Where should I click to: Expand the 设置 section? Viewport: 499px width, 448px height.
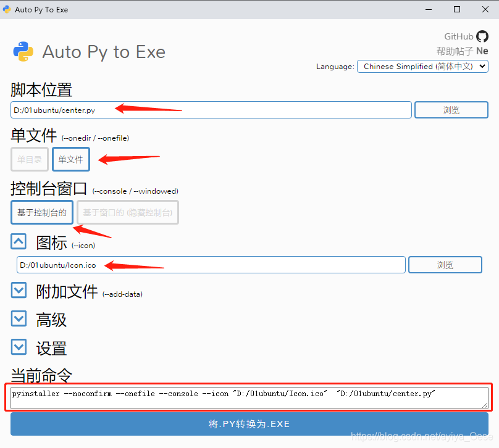19,347
